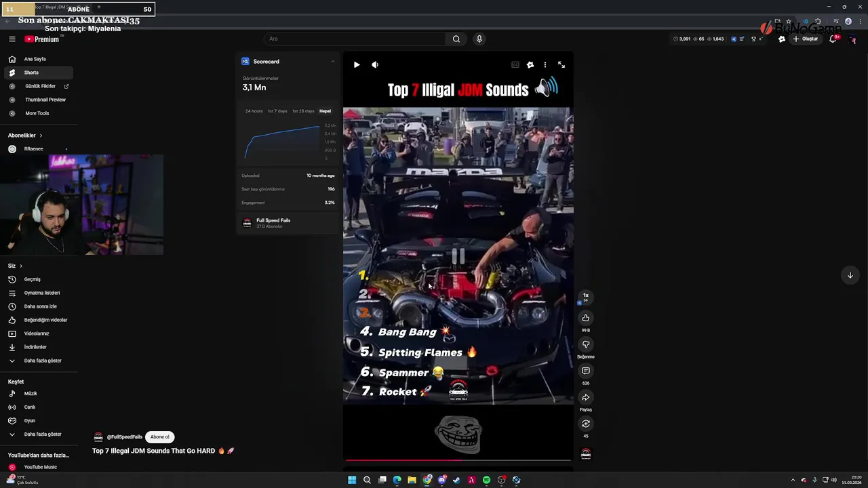The width and height of the screenshot is (868, 488).
Task: Click the vidIQ Scorecard logo
Action: (245, 62)
